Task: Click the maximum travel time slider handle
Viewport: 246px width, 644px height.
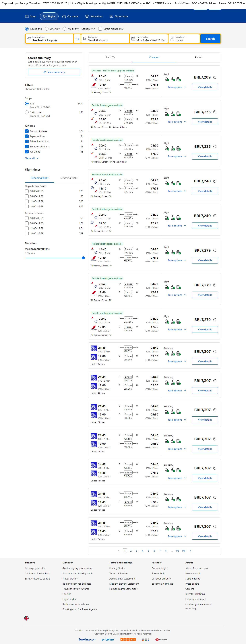Action: pyautogui.click(x=83, y=258)
